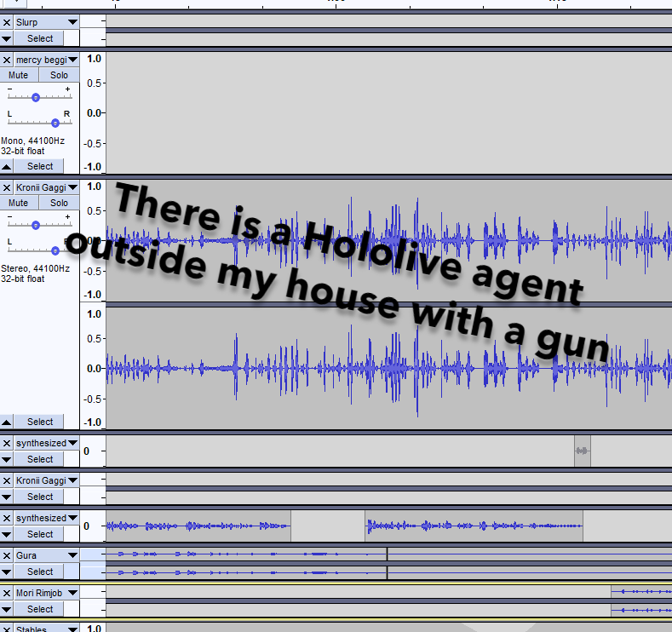This screenshot has height=632, width=672.
Task: Open the Mori Rimjob track dropdown menu
Action: 47,593
